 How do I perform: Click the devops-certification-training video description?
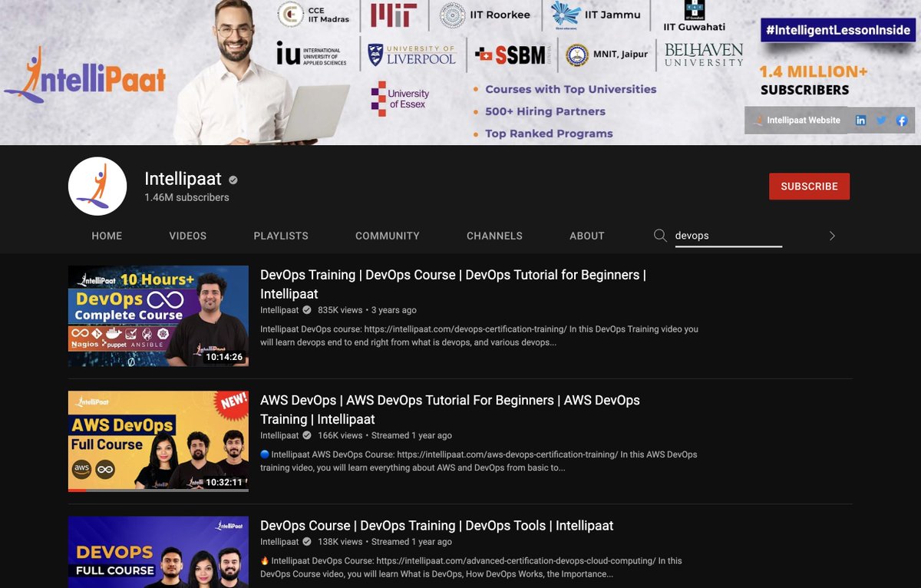pos(479,335)
